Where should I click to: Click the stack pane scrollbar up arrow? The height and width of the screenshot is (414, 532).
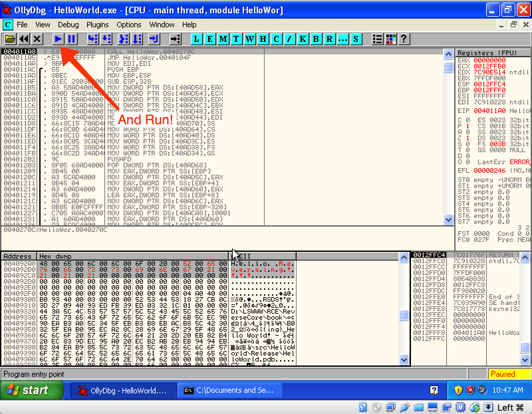[x=525, y=258]
